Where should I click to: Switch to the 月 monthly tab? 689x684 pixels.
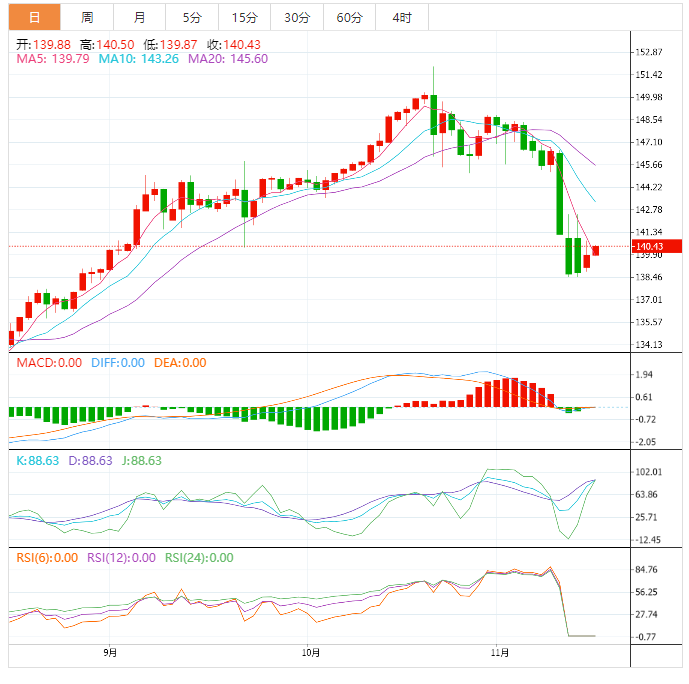pos(139,17)
